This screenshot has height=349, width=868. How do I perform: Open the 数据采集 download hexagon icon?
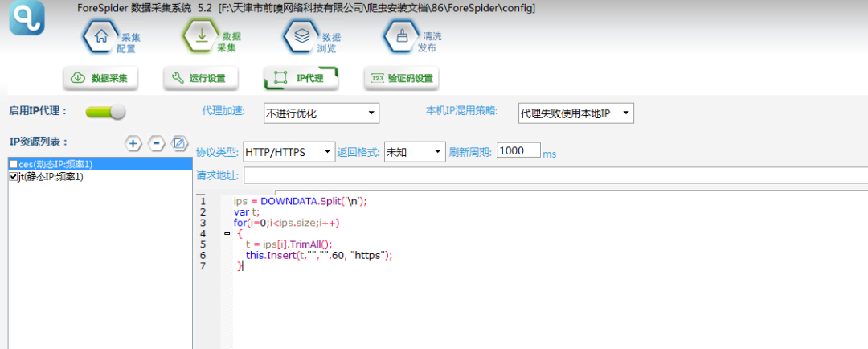[202, 36]
